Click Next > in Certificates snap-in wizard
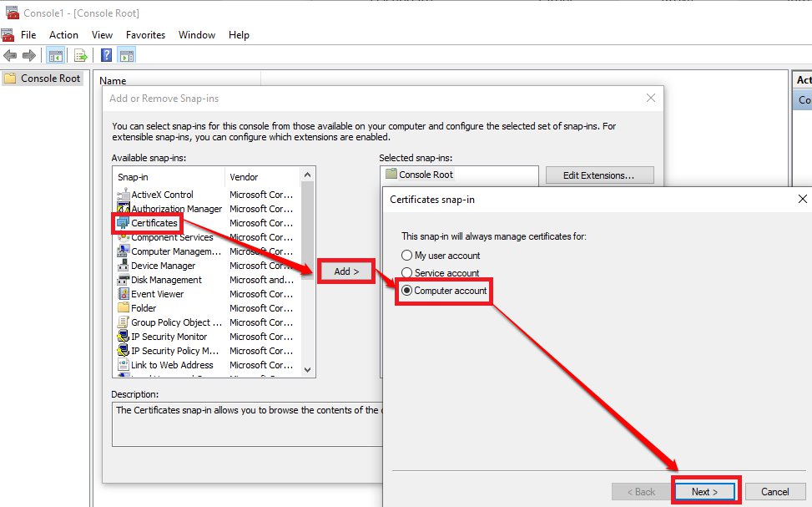Image resolution: width=812 pixels, height=507 pixels. [x=704, y=491]
